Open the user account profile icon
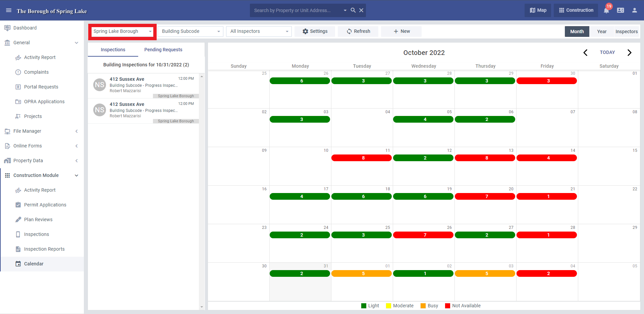Image resolution: width=644 pixels, height=314 pixels. click(x=635, y=10)
